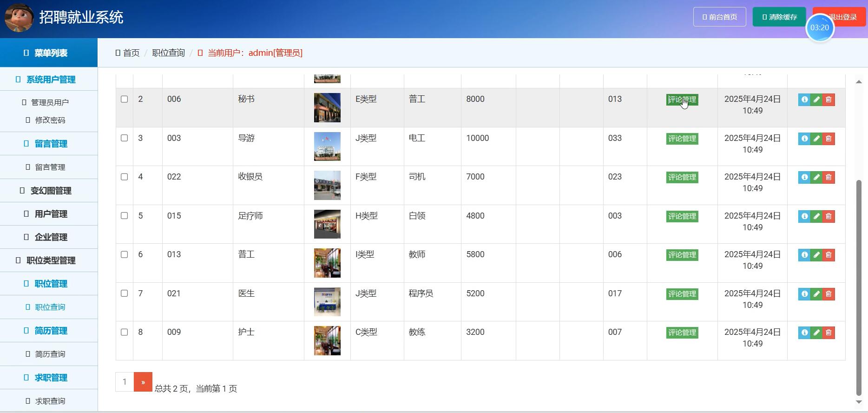Screen dimensions: 868x413
Task: Expand 职位类型管理 menu group
Action: coord(49,260)
